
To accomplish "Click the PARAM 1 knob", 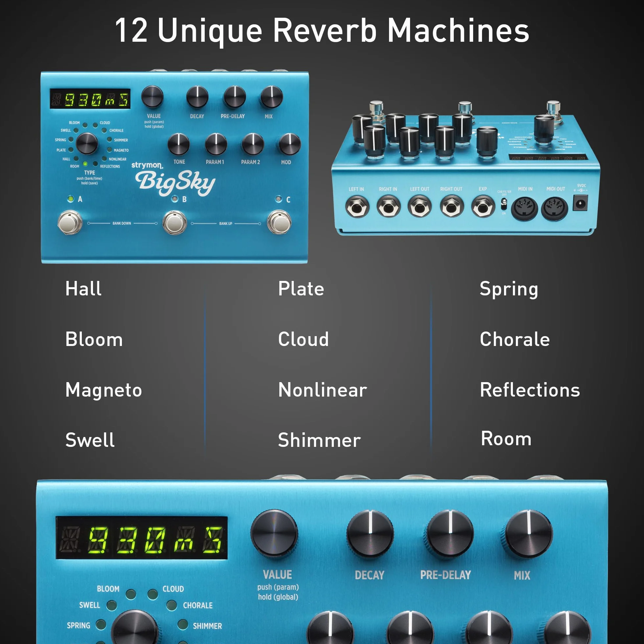I will coord(216,144).
